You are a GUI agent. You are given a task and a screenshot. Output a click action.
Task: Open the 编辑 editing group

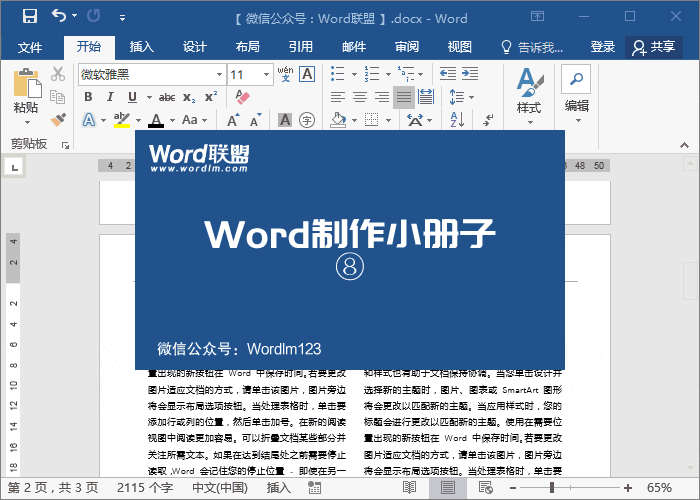576,95
